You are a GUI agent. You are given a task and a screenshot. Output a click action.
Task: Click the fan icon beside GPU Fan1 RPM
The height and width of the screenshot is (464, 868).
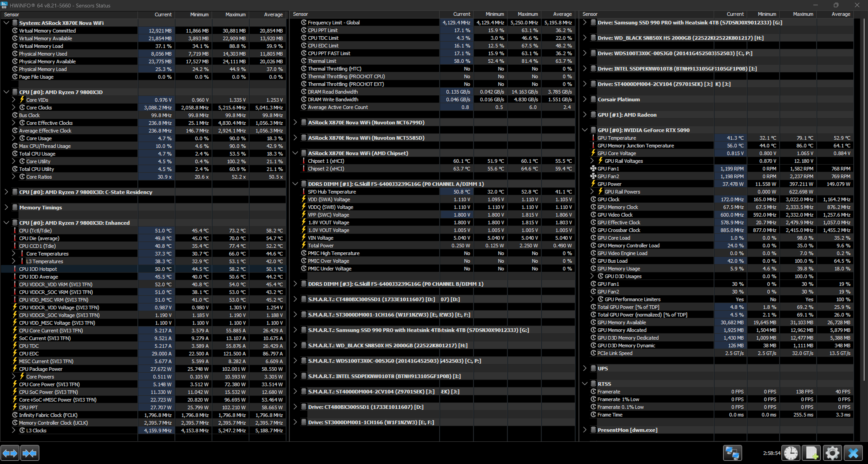pyautogui.click(x=593, y=168)
